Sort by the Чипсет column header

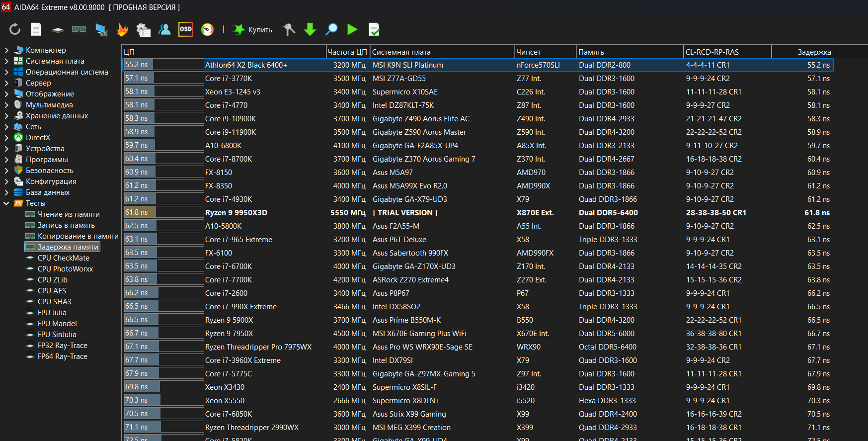click(545, 52)
